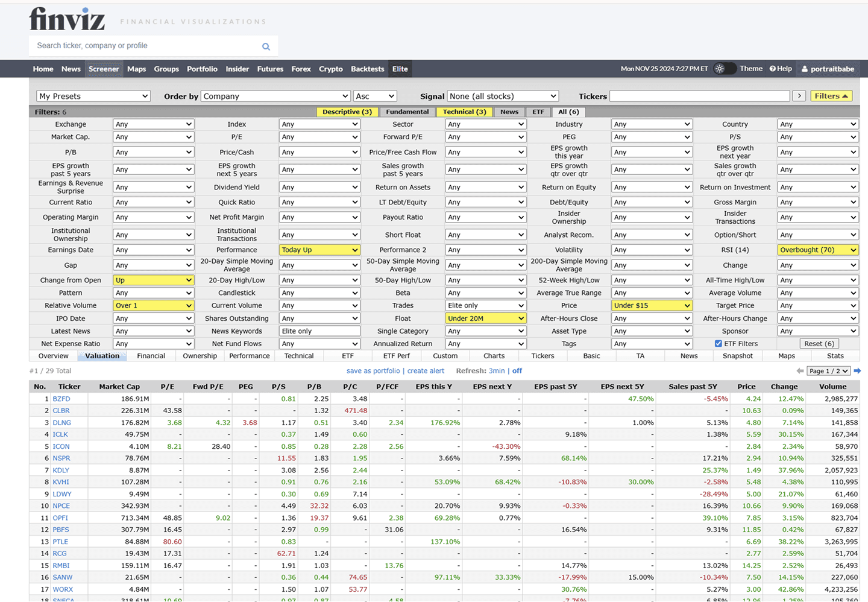This screenshot has width=868, height=602.
Task: Select the Technical (3) filter tab
Action: click(x=464, y=112)
